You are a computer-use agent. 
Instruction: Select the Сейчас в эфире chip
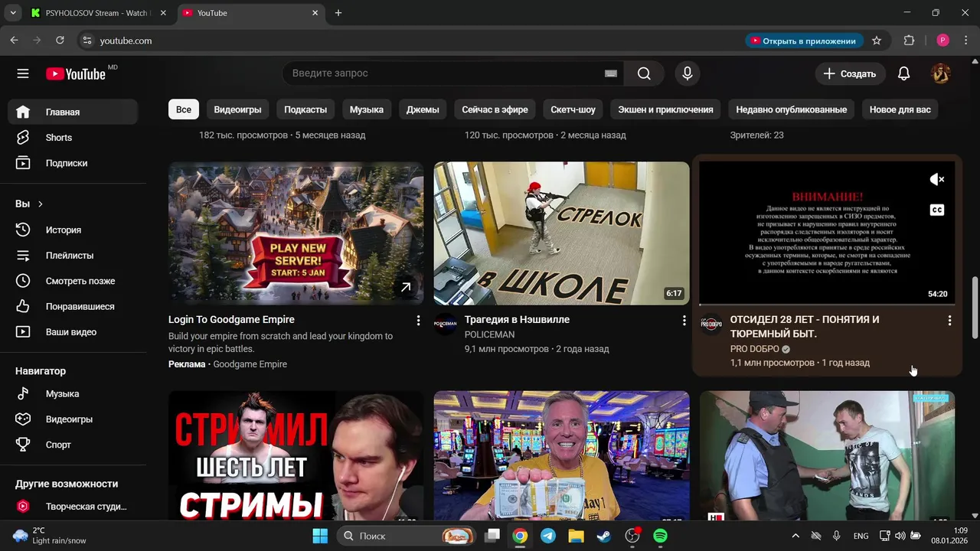pos(495,109)
